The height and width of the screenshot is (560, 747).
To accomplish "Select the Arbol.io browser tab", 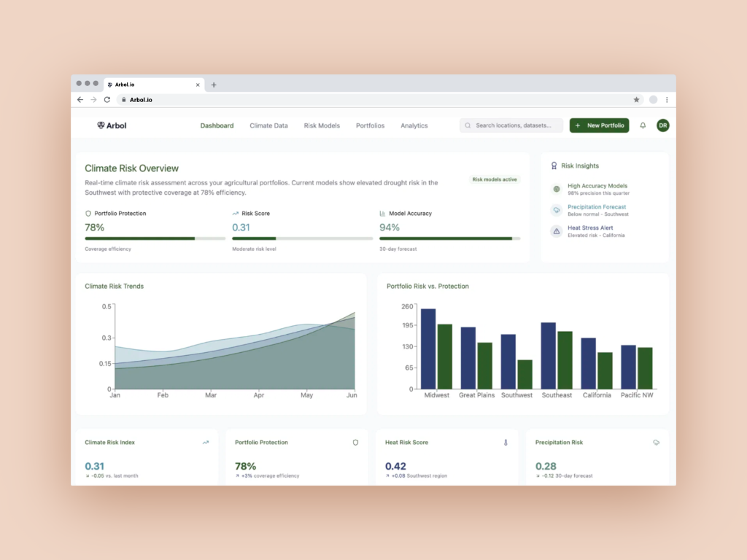I will 155,85.
